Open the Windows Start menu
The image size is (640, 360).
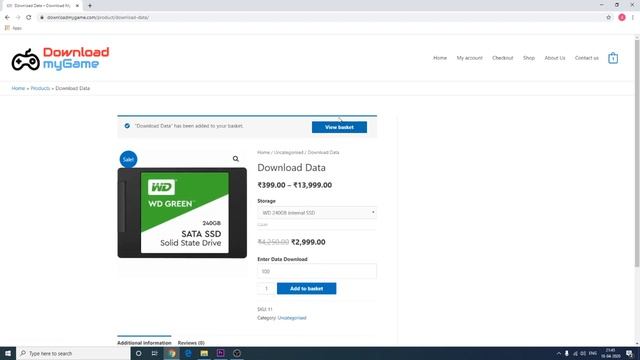point(8,353)
